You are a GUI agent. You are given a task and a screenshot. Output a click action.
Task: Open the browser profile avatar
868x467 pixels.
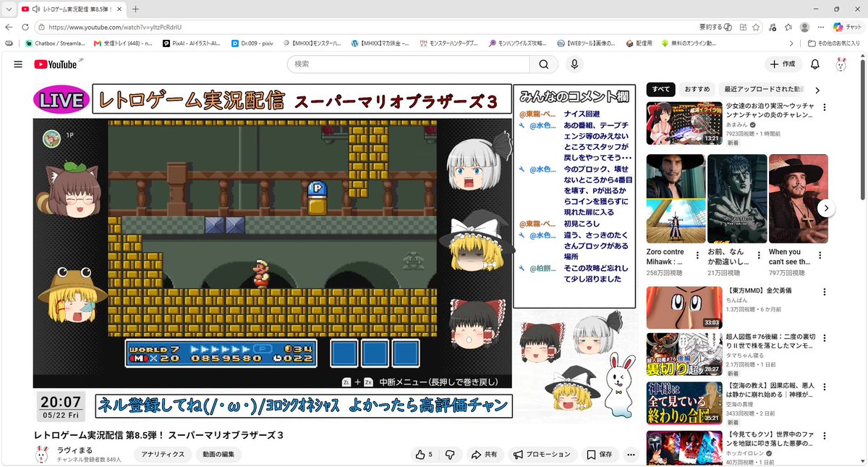pos(804,27)
